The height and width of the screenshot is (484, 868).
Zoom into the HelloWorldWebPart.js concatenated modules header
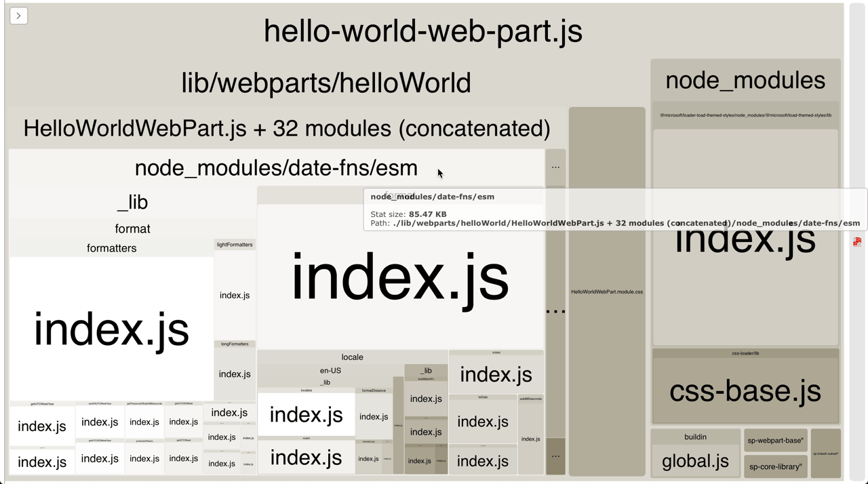click(285, 128)
